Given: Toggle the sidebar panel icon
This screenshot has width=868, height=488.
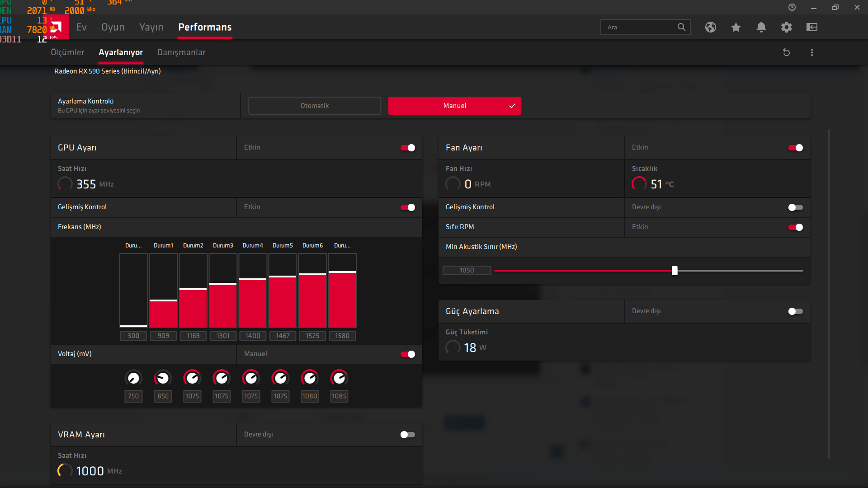Looking at the screenshot, I should point(811,27).
